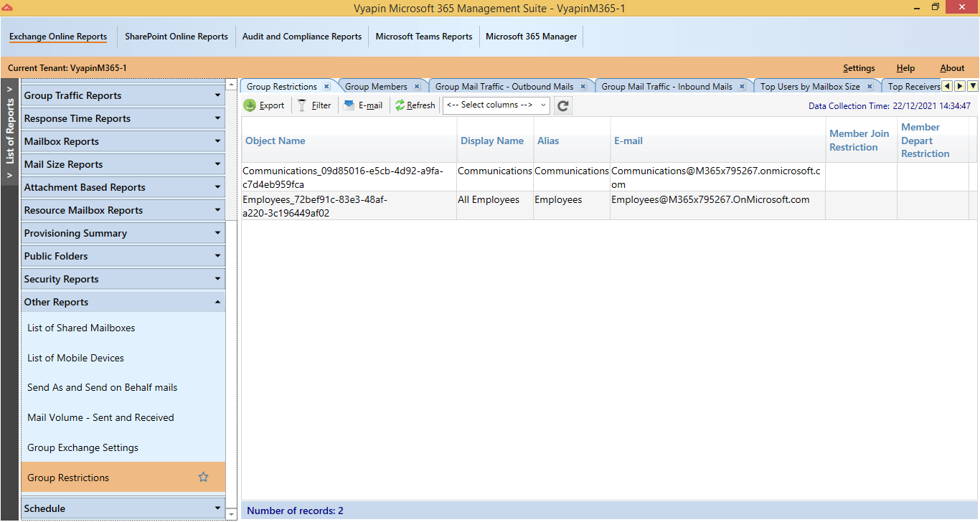Close the Outbound Mails tab
980x522 pixels.
[x=583, y=86]
